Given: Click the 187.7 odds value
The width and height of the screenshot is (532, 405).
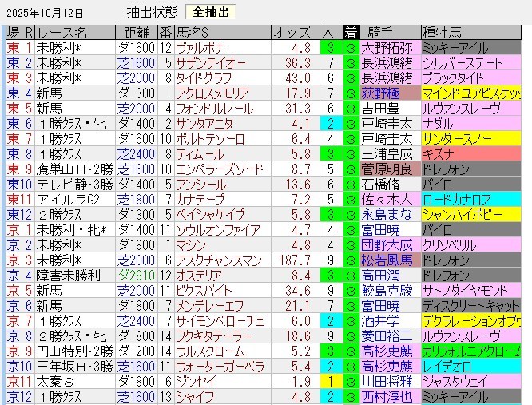Looking at the screenshot, I should (292, 260).
